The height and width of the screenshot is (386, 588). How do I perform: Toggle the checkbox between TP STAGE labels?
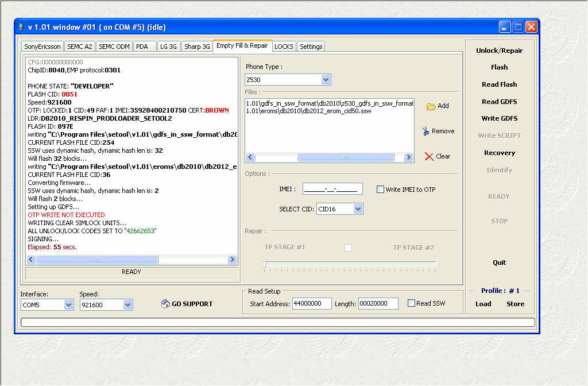(x=349, y=248)
